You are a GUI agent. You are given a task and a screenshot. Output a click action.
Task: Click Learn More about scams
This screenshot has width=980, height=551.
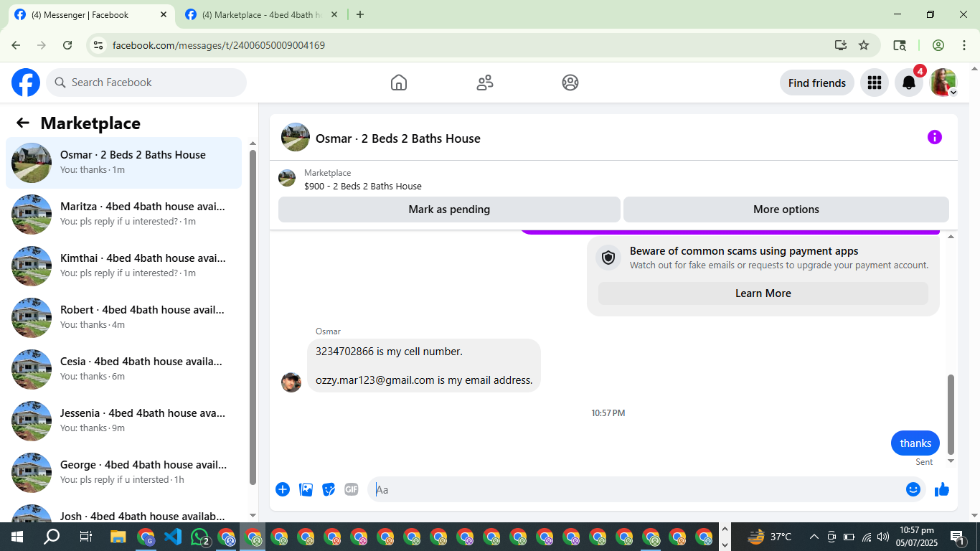(x=763, y=293)
